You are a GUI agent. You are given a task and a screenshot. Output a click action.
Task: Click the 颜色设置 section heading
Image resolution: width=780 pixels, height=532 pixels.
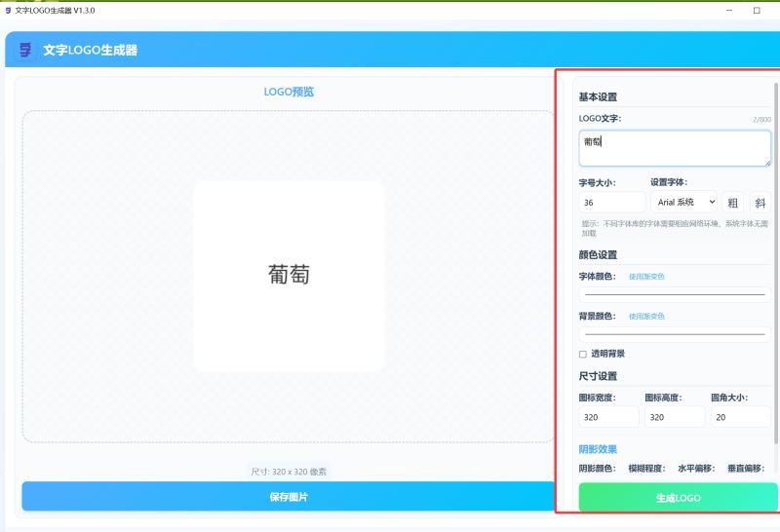598,254
